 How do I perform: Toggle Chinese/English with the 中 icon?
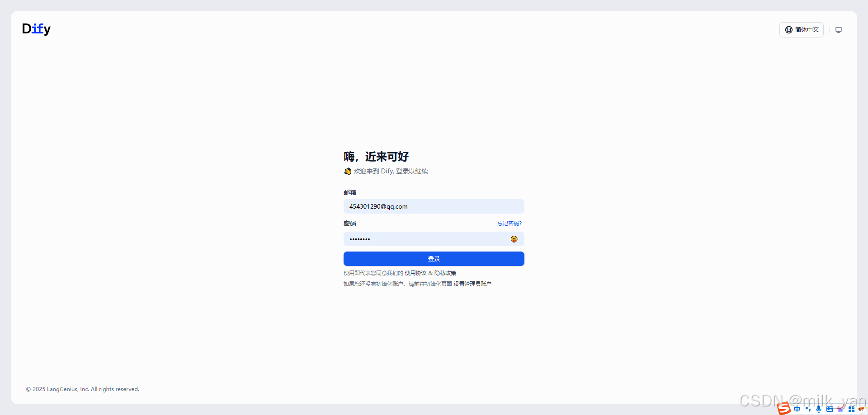[x=797, y=409]
